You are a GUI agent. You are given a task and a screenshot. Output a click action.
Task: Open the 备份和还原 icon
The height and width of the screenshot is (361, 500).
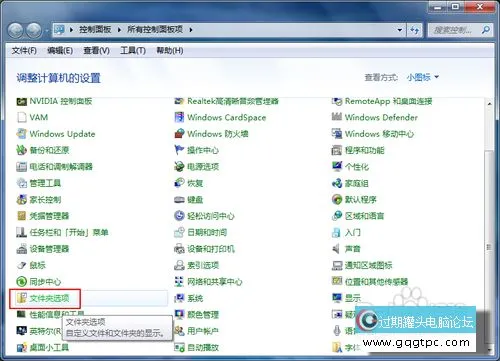pos(22,150)
